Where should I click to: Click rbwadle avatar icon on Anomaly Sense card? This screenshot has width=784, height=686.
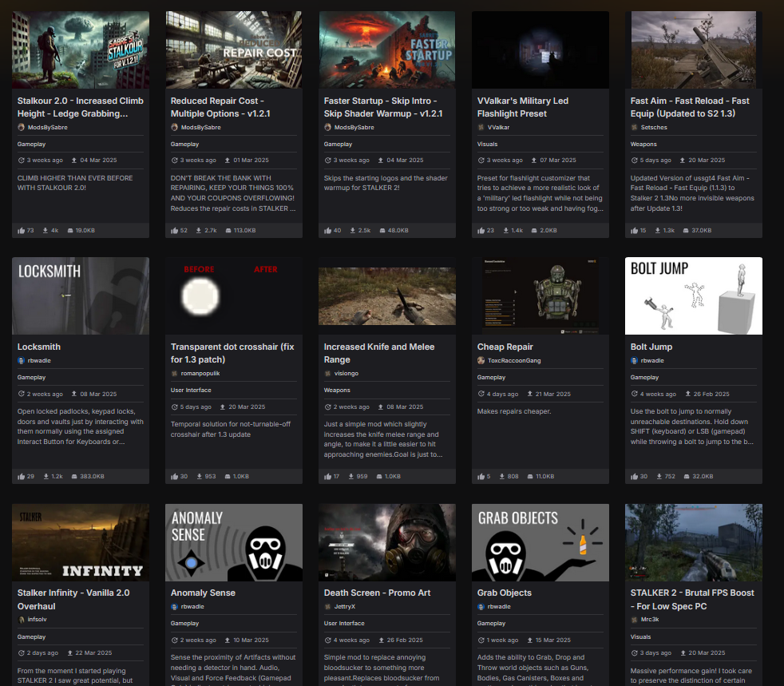(175, 606)
